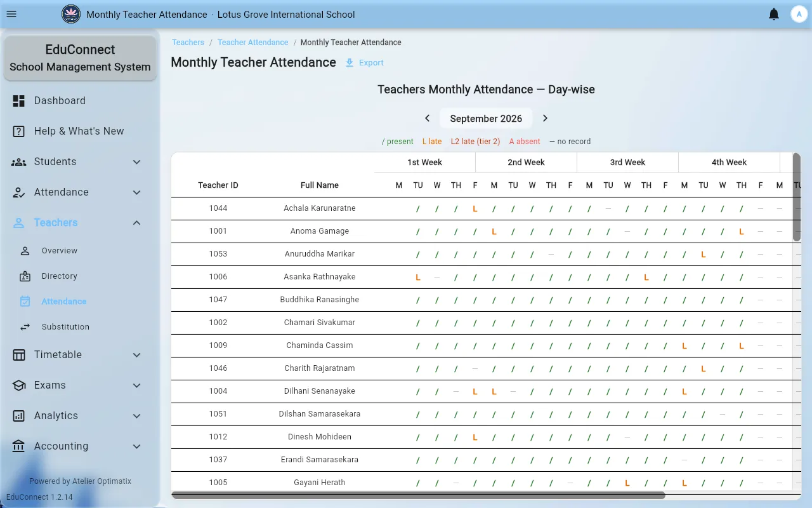Select teacher name Chaminda Cassim
Screen dimensions: 812x508
point(320,345)
